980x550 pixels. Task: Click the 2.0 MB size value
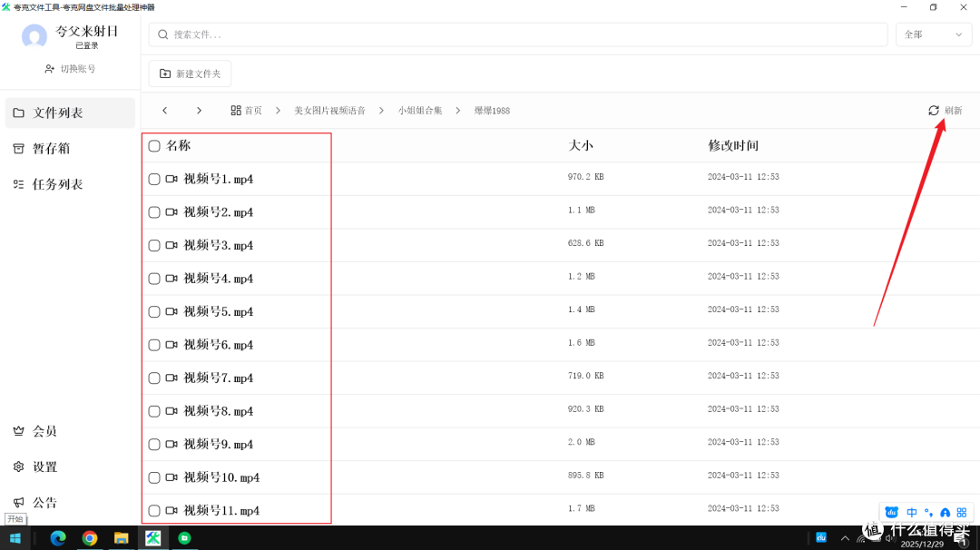[x=582, y=442]
